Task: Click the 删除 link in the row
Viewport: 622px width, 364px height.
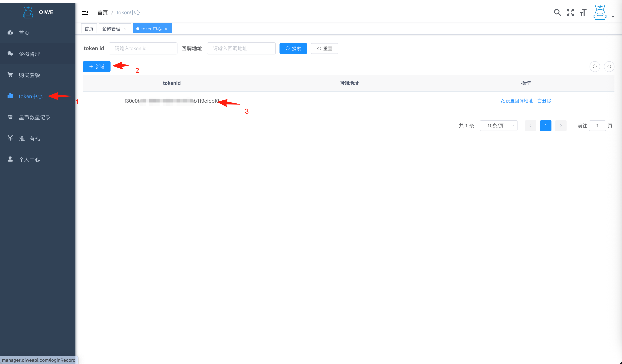Action: click(x=544, y=101)
